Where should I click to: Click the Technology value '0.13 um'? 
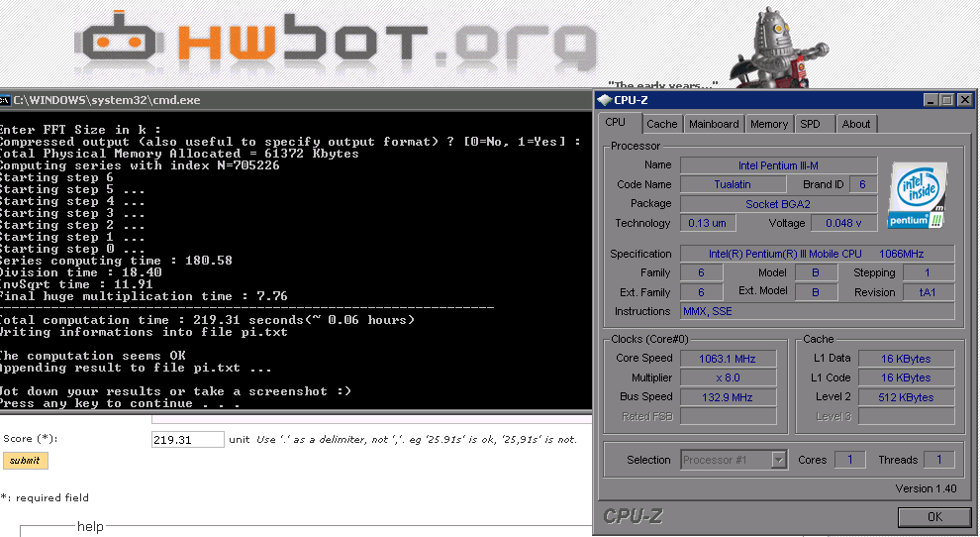708,224
